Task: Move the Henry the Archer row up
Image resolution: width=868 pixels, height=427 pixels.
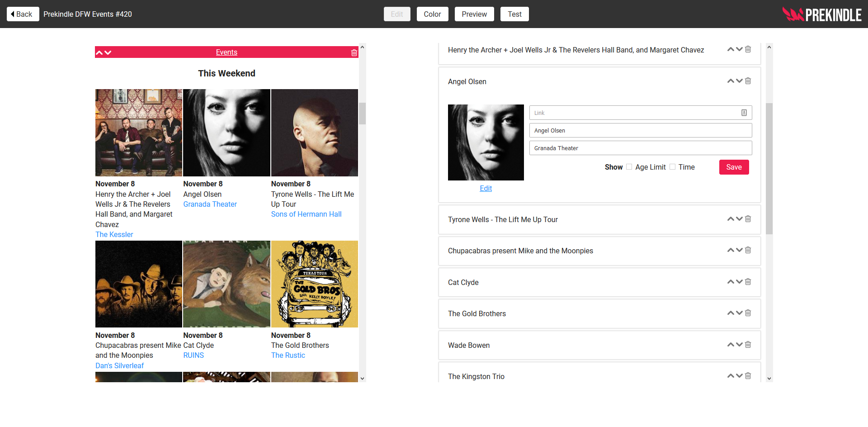Action: point(731,49)
